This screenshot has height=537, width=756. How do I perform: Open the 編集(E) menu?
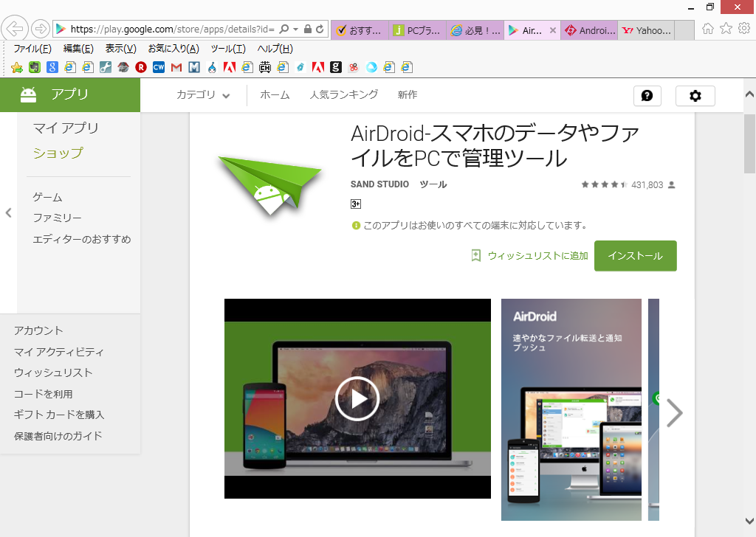pyautogui.click(x=78, y=49)
